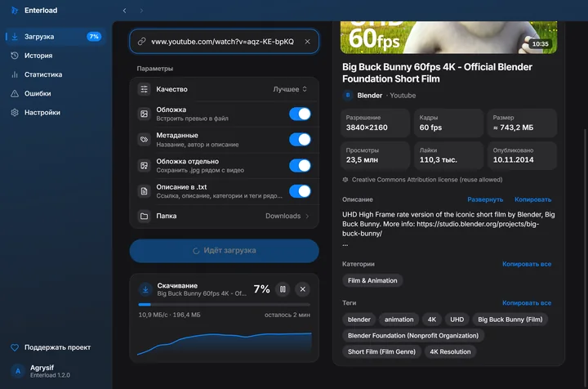Click the animation tag chip
Image resolution: width=588 pixels, height=389 pixels.
pyautogui.click(x=399, y=320)
